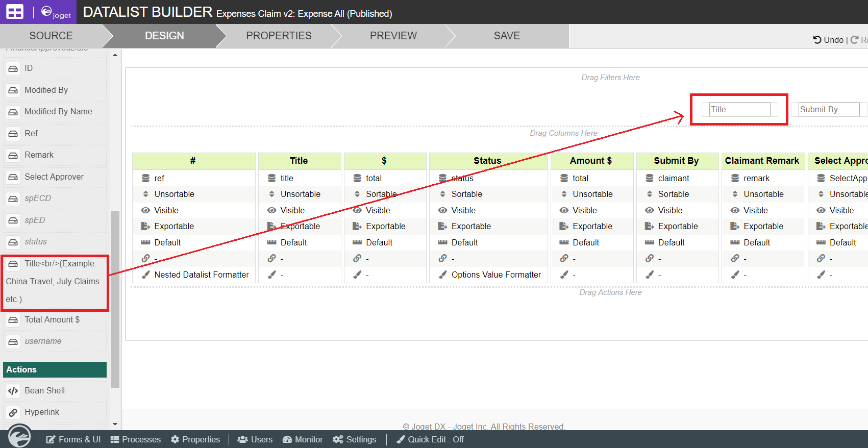Click the link icon in the Status column

coord(443,258)
